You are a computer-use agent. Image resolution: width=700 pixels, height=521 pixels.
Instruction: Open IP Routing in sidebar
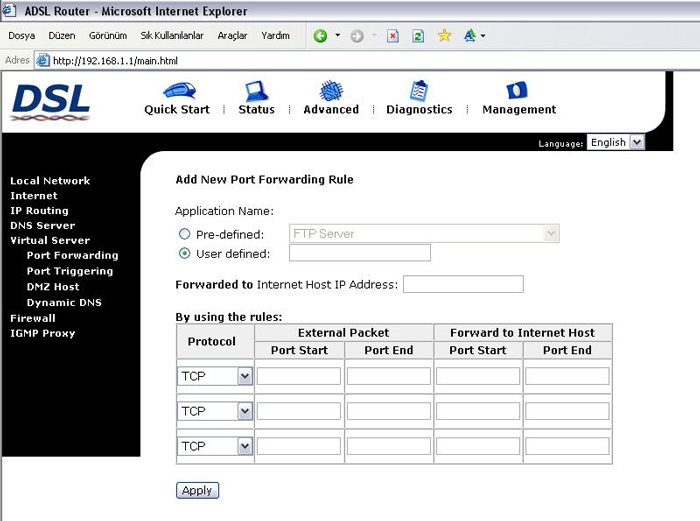point(39,211)
